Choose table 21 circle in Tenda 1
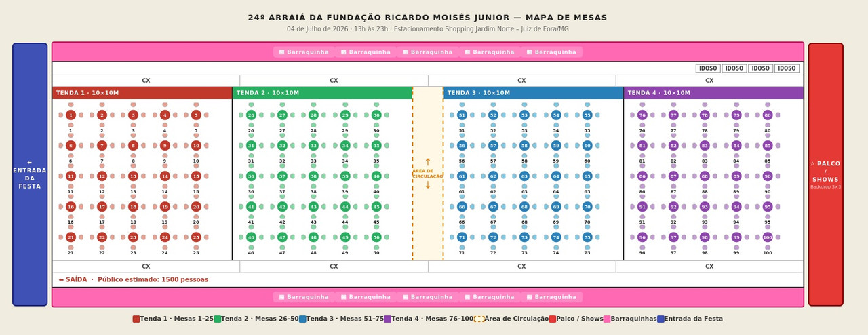868x335 pixels. 71,237
